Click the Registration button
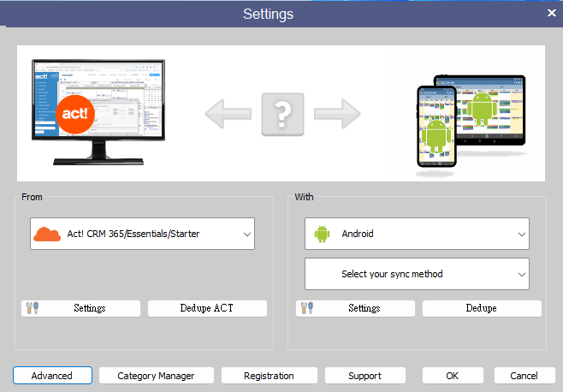Image resolution: width=563 pixels, height=392 pixels. (270, 376)
